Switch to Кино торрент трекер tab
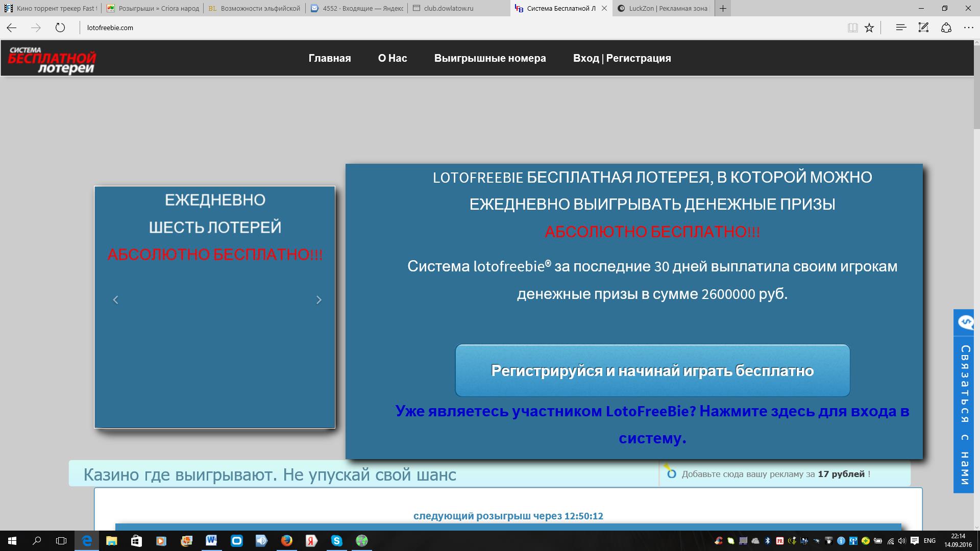This screenshot has width=980, height=551. pos(51,8)
